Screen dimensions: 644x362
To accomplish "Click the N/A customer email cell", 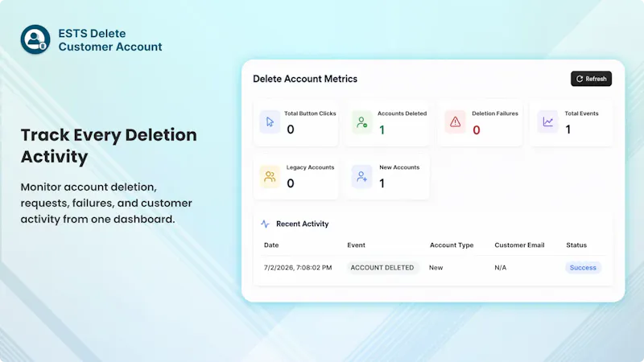I will point(500,268).
